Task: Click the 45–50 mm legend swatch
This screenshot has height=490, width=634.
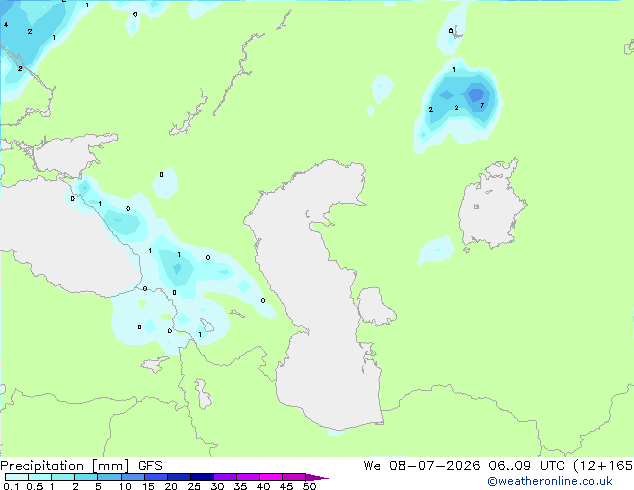Action: 294,477
